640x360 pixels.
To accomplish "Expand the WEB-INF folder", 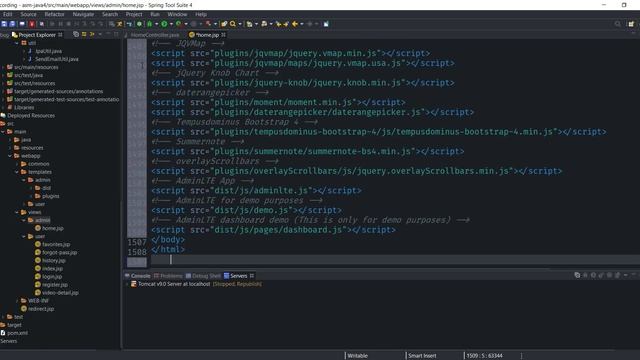I will pyautogui.click(x=17, y=301).
